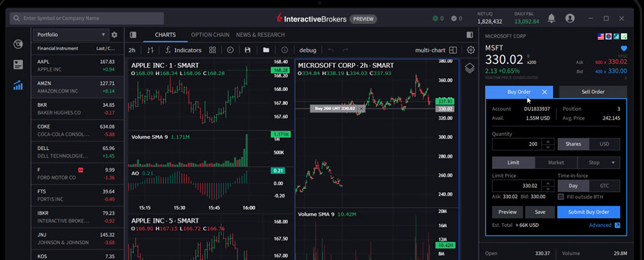Select AMZN row in portfolio
The image size is (644, 260).
coord(77,87)
